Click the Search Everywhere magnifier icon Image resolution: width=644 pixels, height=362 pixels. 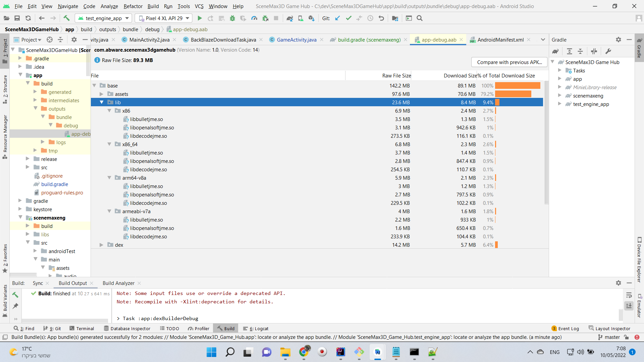point(420,18)
